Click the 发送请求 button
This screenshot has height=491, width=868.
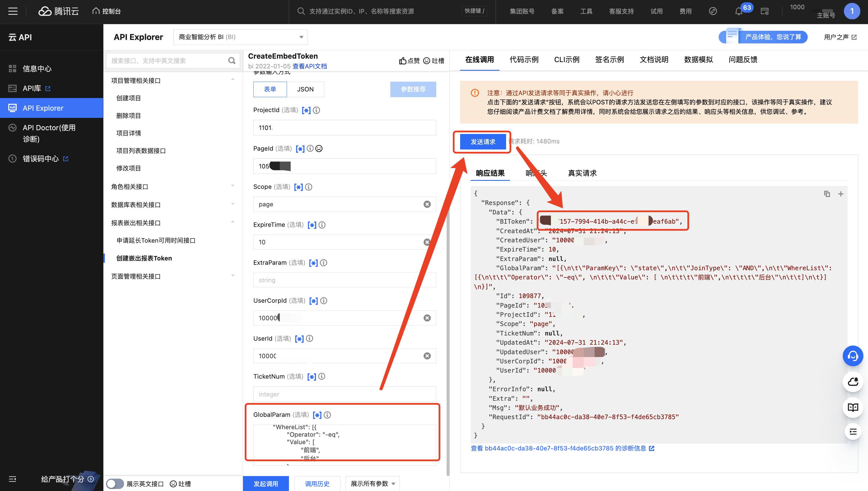pos(483,142)
